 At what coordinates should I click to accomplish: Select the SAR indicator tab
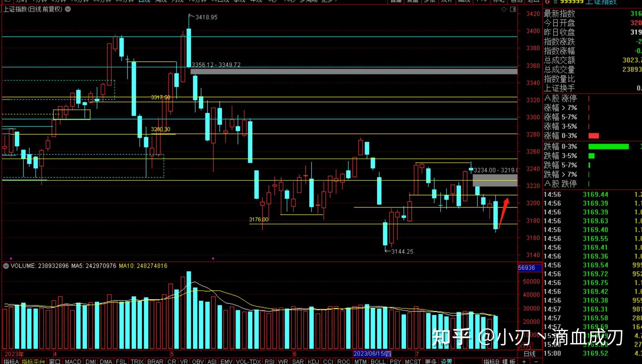click(298, 361)
